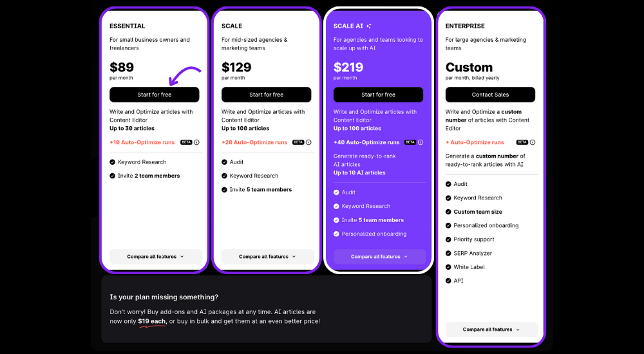Expand Compare all features in Scale AI plan
Viewport: 644px width, 354px height.
point(379,257)
